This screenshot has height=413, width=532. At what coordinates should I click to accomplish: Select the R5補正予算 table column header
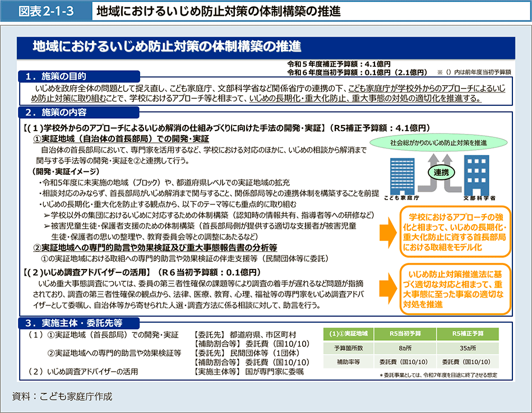(x=469, y=334)
